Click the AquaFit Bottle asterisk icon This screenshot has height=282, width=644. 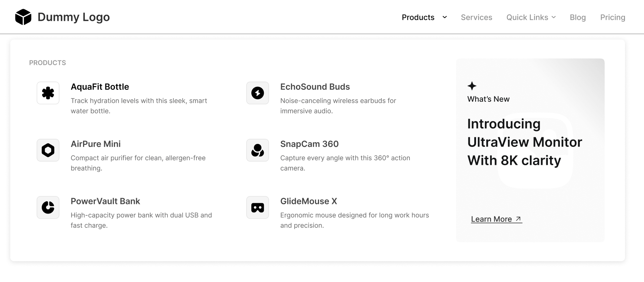coord(48,93)
